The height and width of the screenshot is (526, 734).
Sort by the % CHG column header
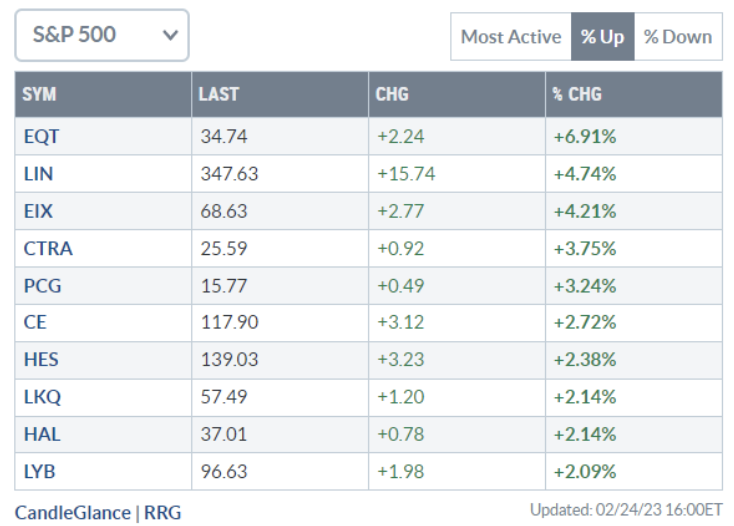pos(576,95)
